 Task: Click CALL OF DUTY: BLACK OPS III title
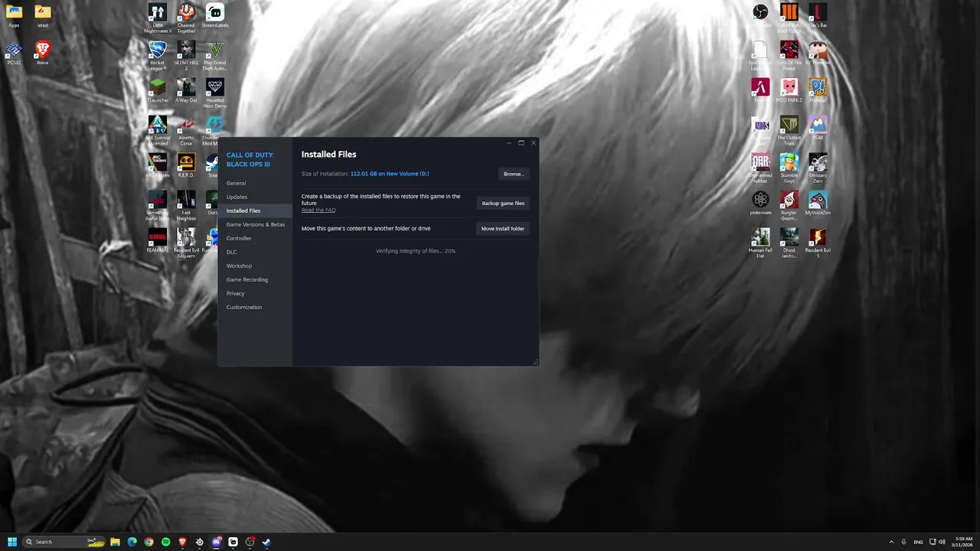[x=250, y=159]
